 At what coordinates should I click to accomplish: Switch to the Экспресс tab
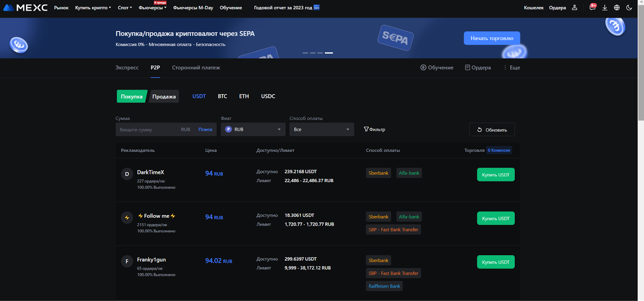point(127,68)
